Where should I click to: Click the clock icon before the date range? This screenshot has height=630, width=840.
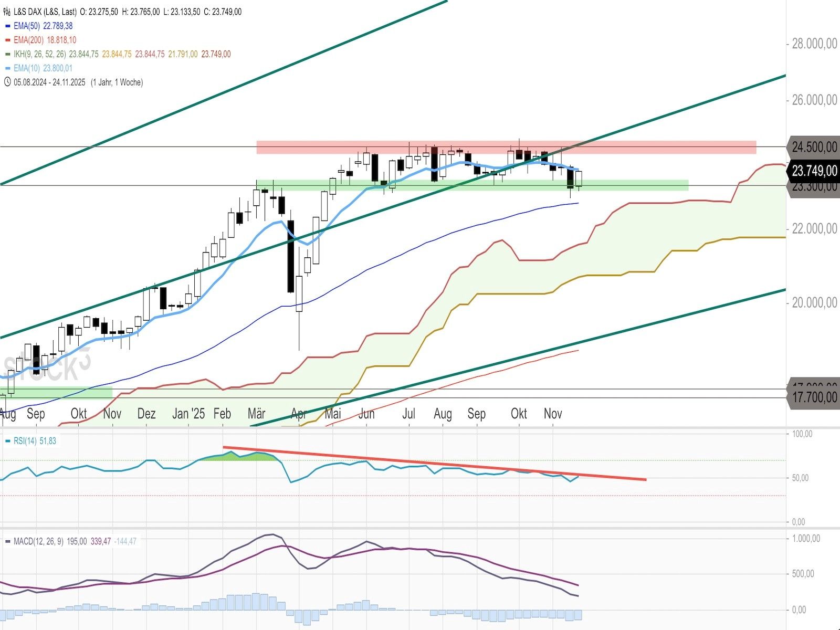(7, 82)
